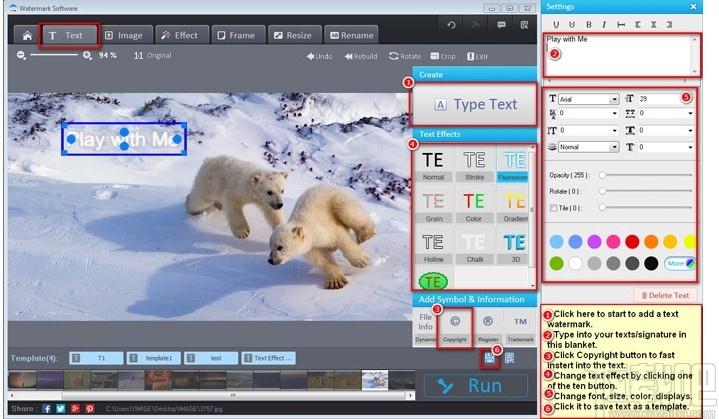The height and width of the screenshot is (419, 719).
Task: Rotate the image using Rotate
Action: (405, 56)
